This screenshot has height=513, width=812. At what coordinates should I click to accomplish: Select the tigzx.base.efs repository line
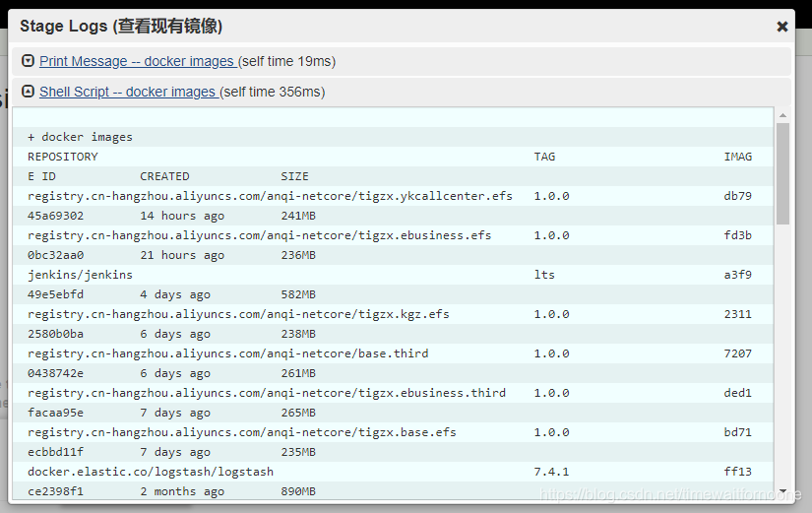tap(242, 432)
